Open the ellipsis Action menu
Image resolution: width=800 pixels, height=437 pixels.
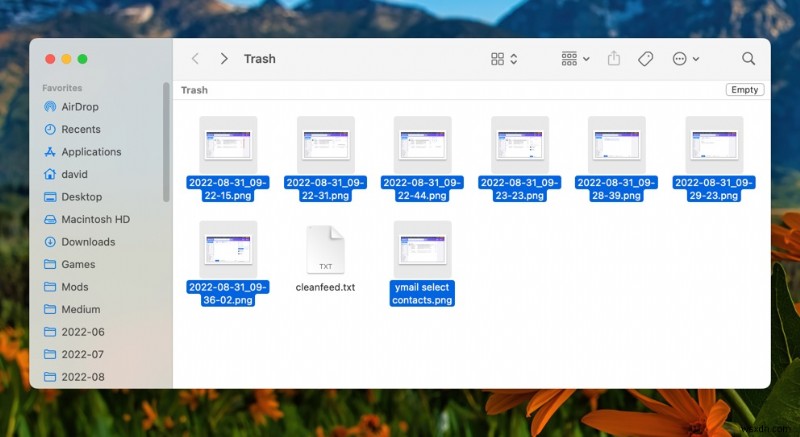coord(685,59)
